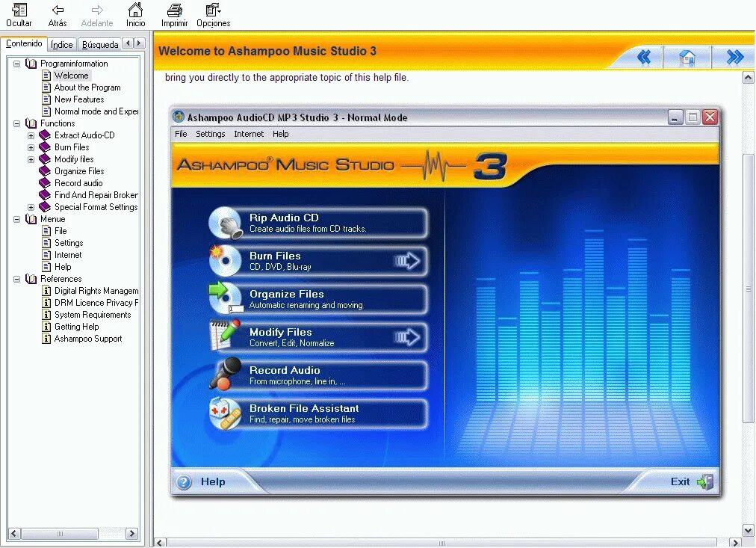This screenshot has height=548, width=756.
Task: Click content pane scroll-down arrow
Action: point(749,530)
